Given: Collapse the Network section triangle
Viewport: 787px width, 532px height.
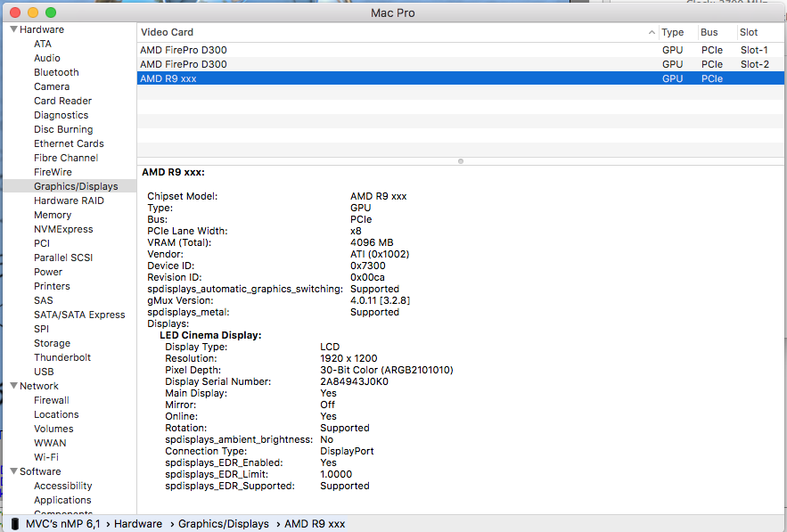Looking at the screenshot, I should [x=13, y=386].
